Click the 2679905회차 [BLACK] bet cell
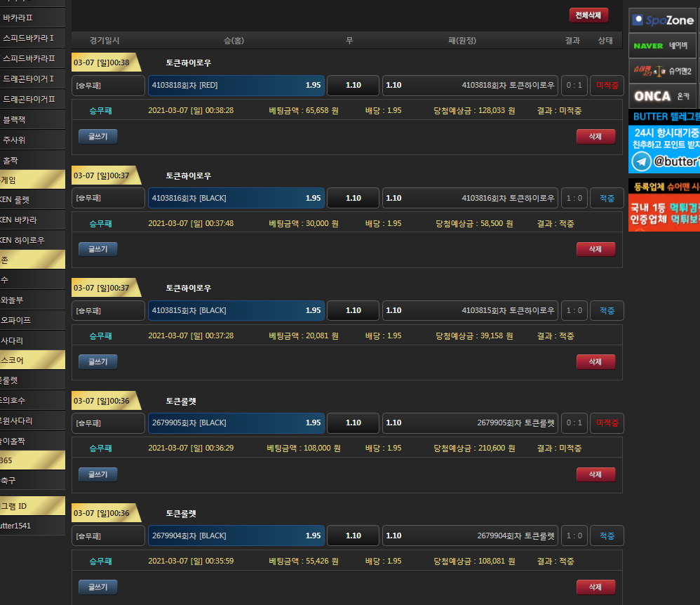This screenshot has width=700, height=605. [236, 423]
